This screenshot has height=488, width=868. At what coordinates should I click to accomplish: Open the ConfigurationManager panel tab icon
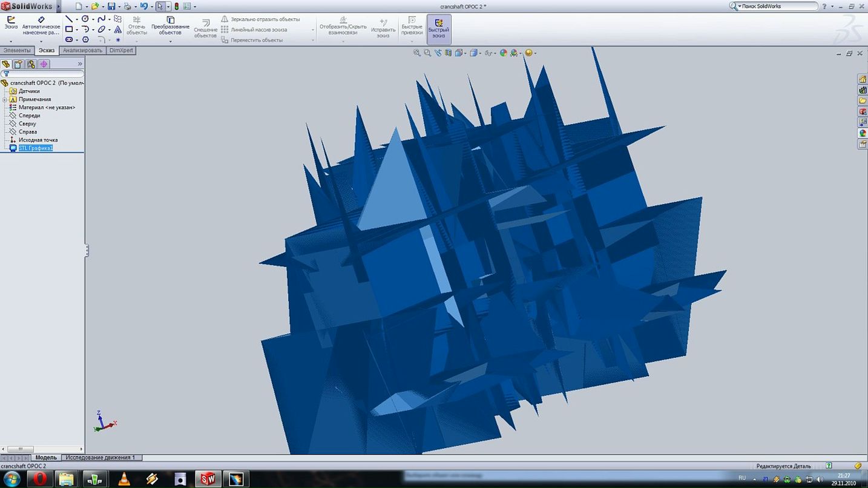point(31,64)
